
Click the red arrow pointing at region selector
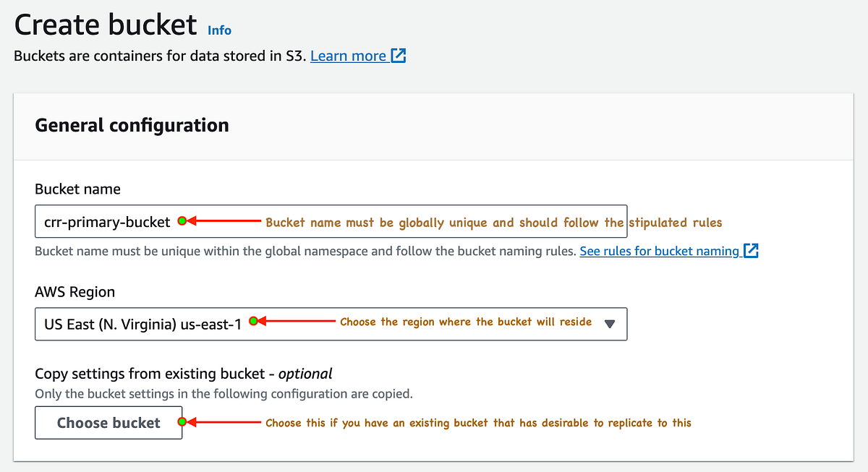tap(297, 322)
